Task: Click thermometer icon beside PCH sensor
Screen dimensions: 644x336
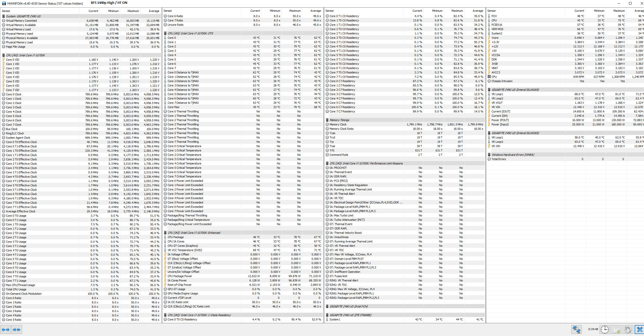Action: 489,16
